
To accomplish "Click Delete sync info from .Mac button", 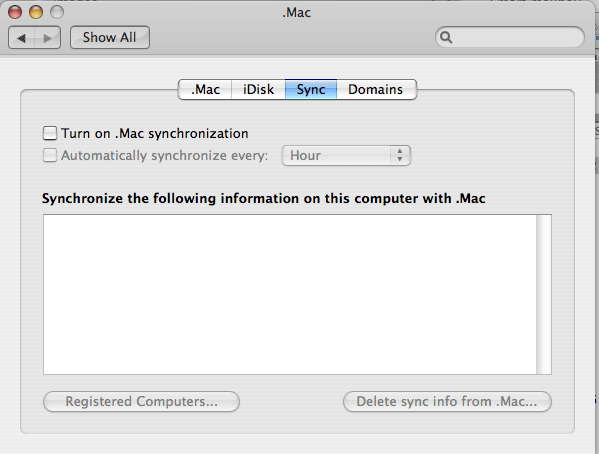I will (447, 401).
